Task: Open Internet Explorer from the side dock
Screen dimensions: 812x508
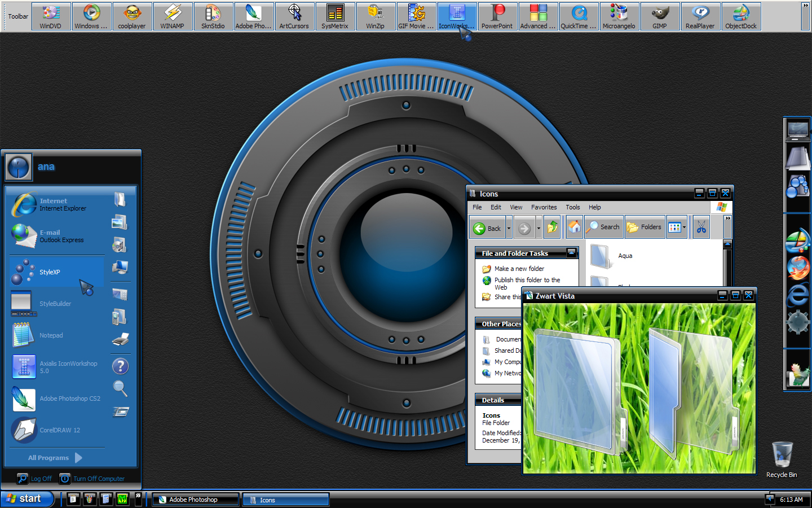Action: [x=798, y=295]
